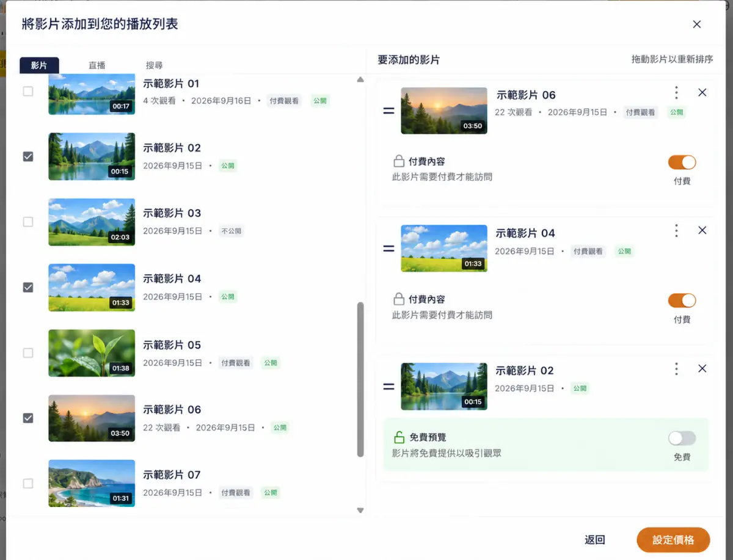
Task: Click the 不公開 tag on 示範影片 03
Action: click(232, 231)
